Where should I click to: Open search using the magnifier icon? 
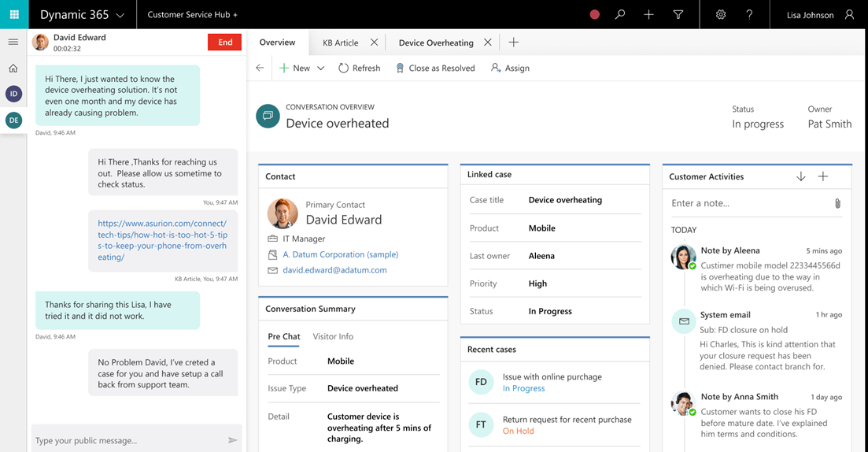tap(620, 14)
